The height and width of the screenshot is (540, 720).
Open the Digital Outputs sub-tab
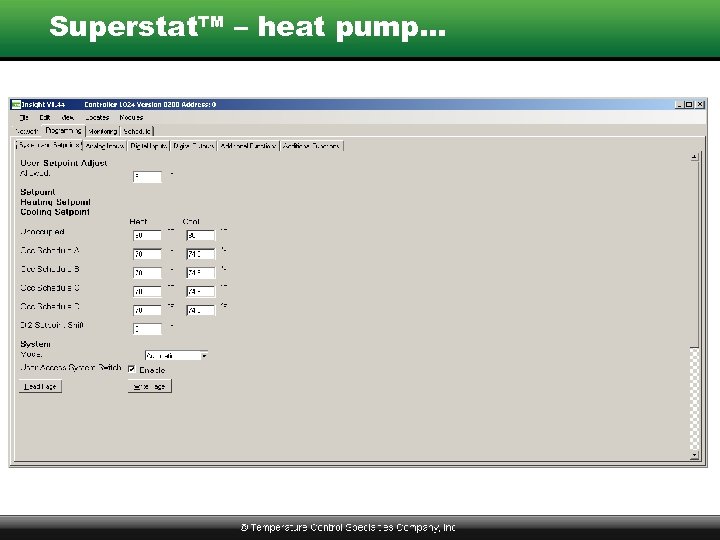(x=193, y=146)
